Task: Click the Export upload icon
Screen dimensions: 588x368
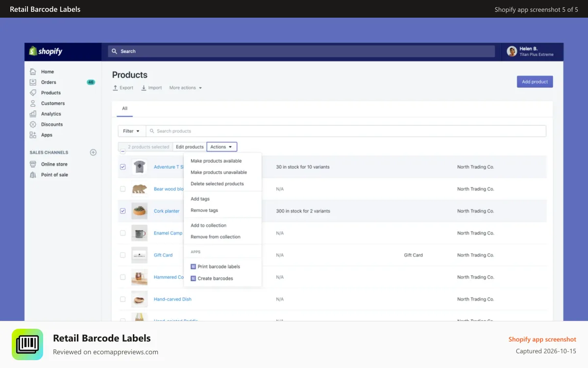Action: pos(115,88)
